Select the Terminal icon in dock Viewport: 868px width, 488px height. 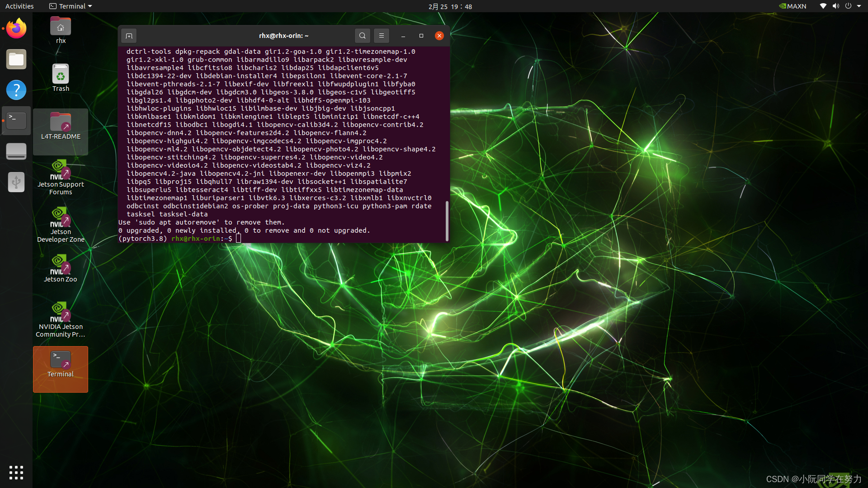16,121
